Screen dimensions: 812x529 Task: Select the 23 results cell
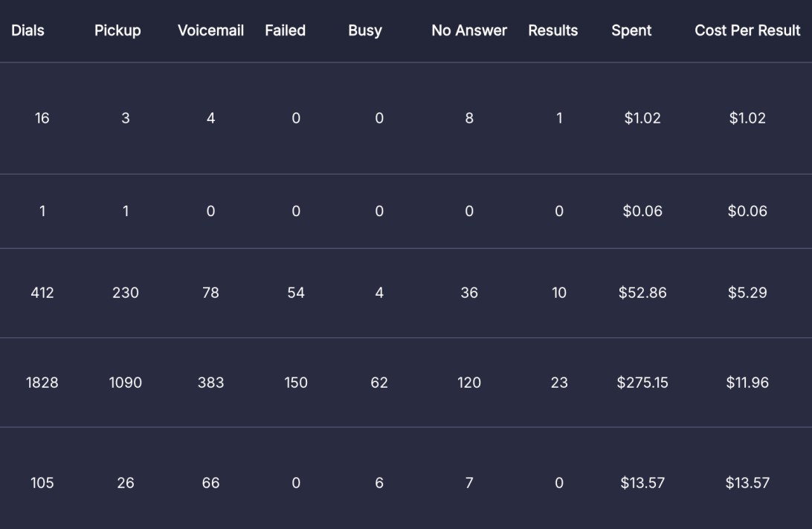[559, 383]
